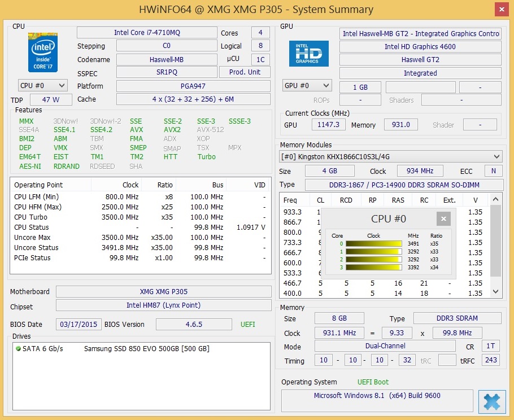The height and width of the screenshot is (420, 514).
Task: Close the CPU #0 clock popup
Action: click(x=443, y=219)
